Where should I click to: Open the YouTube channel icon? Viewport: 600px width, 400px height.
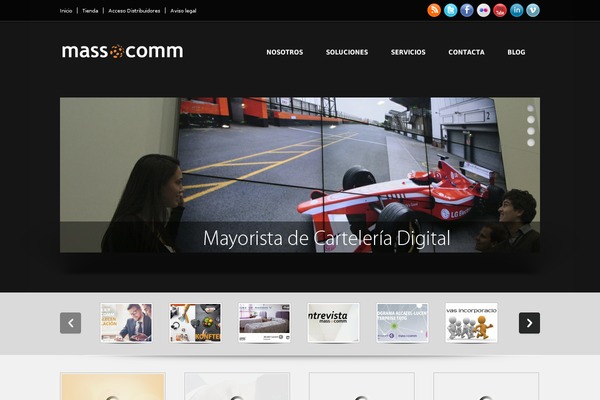click(x=500, y=10)
